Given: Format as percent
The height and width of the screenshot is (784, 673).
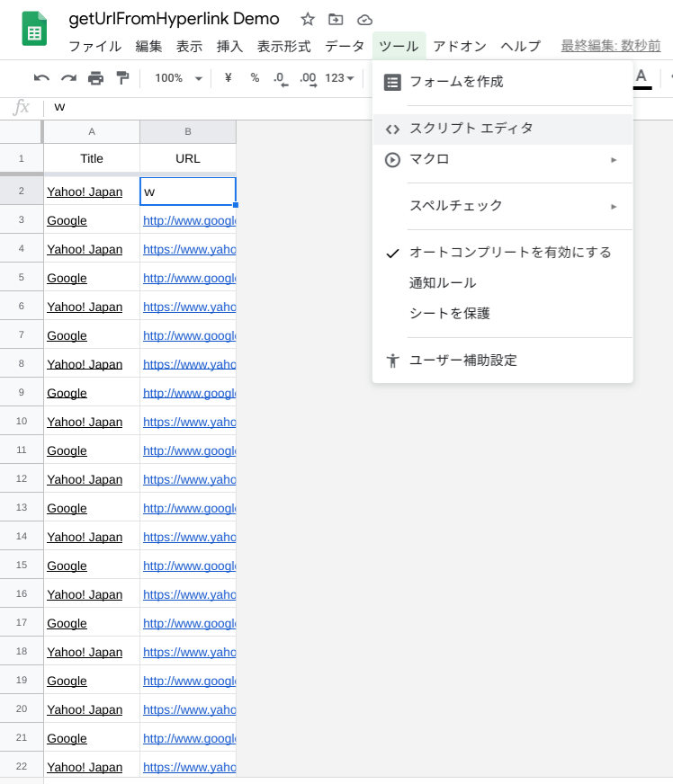Looking at the screenshot, I should (255, 78).
